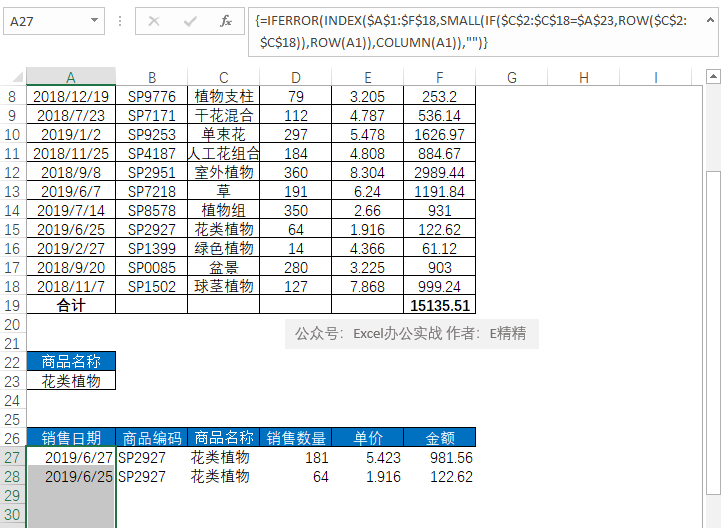The image size is (723, 528).
Task: Click the 销售日期 header cell in row 26
Action: pyautogui.click(x=70, y=438)
